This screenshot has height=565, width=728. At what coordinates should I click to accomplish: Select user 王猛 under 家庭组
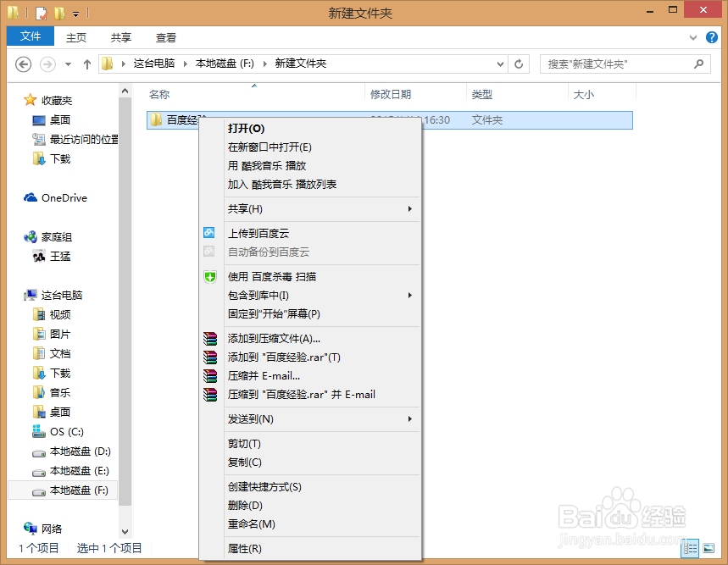pos(51,257)
